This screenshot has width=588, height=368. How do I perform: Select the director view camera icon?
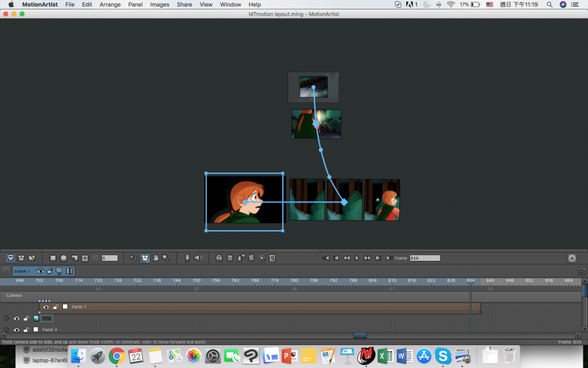click(x=21, y=258)
